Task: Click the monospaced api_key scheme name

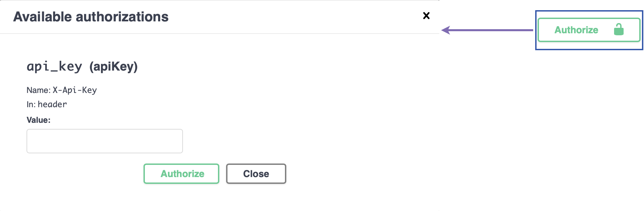Action: coord(54,66)
